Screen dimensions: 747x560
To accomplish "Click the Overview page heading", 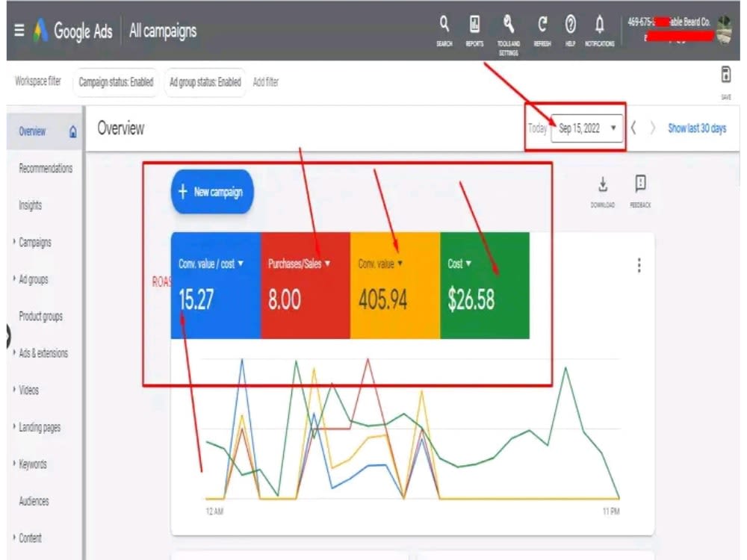I will pos(120,128).
